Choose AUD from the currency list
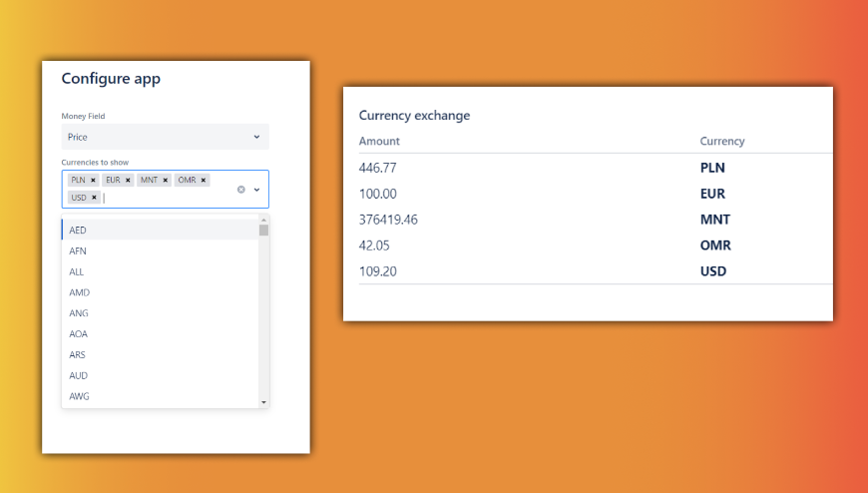This screenshot has width=868, height=493. [160, 376]
